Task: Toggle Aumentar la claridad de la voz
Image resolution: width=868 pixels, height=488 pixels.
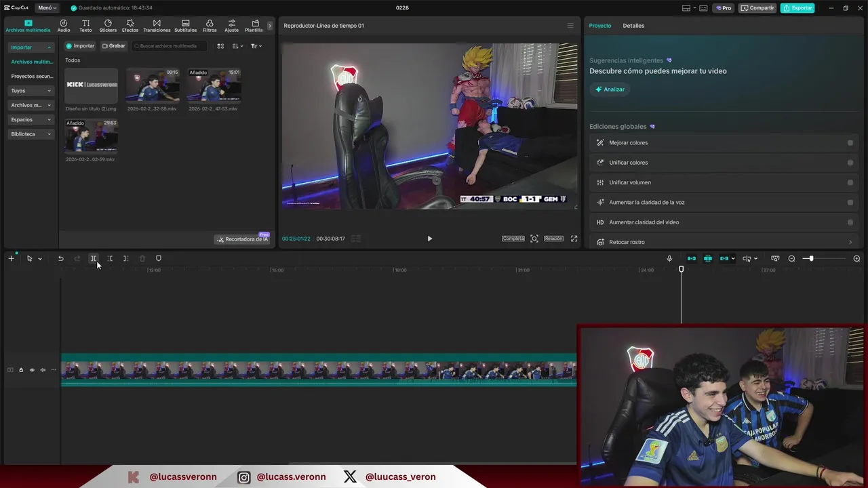Action: [x=850, y=202]
